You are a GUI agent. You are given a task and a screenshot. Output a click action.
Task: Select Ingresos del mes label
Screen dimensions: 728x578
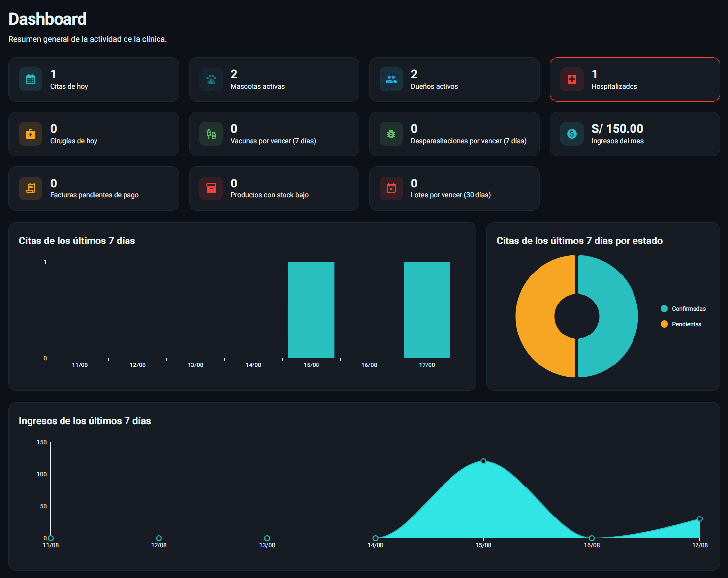pyautogui.click(x=618, y=141)
